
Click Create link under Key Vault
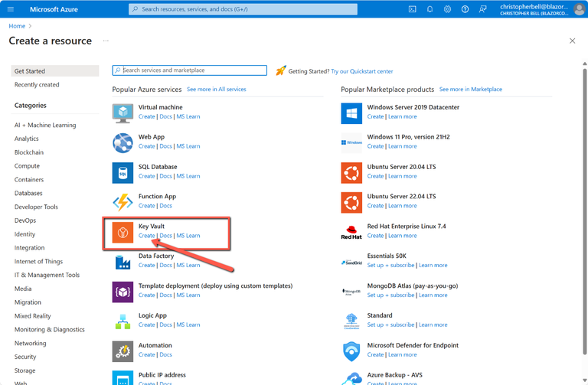point(146,236)
